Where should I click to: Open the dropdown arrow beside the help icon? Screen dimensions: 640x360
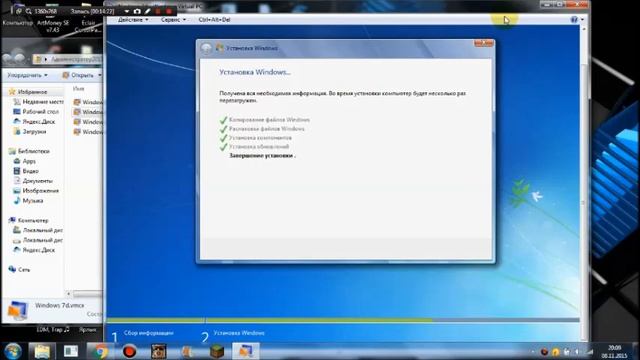(x=582, y=20)
